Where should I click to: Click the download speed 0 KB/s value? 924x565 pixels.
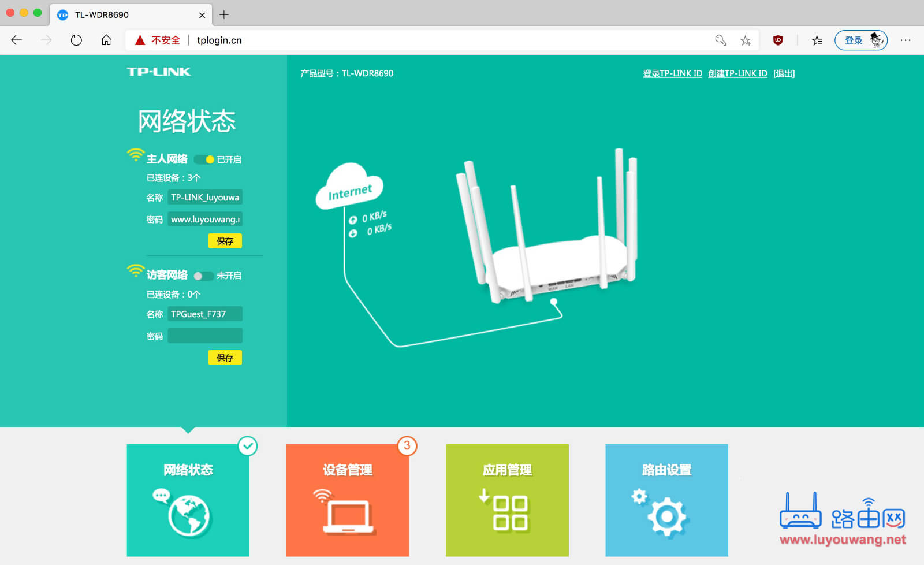pyautogui.click(x=379, y=230)
